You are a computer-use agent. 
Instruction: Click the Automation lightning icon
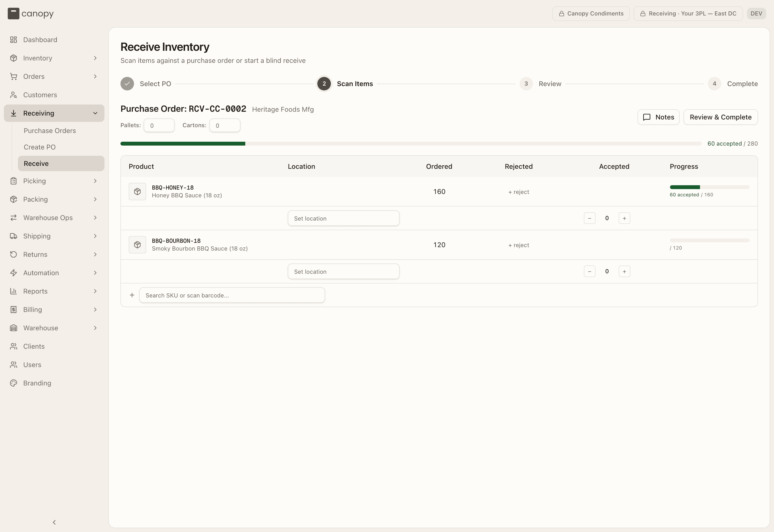coord(13,273)
